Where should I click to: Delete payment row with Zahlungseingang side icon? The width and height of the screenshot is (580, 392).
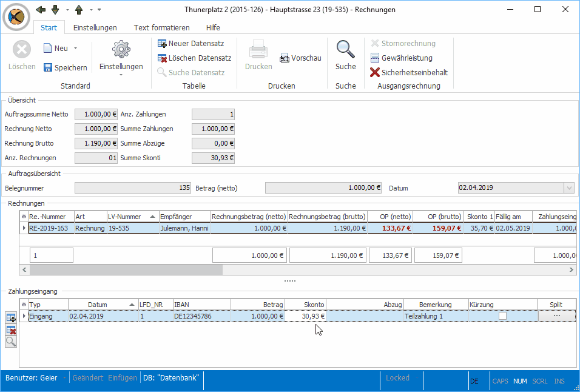point(11,330)
